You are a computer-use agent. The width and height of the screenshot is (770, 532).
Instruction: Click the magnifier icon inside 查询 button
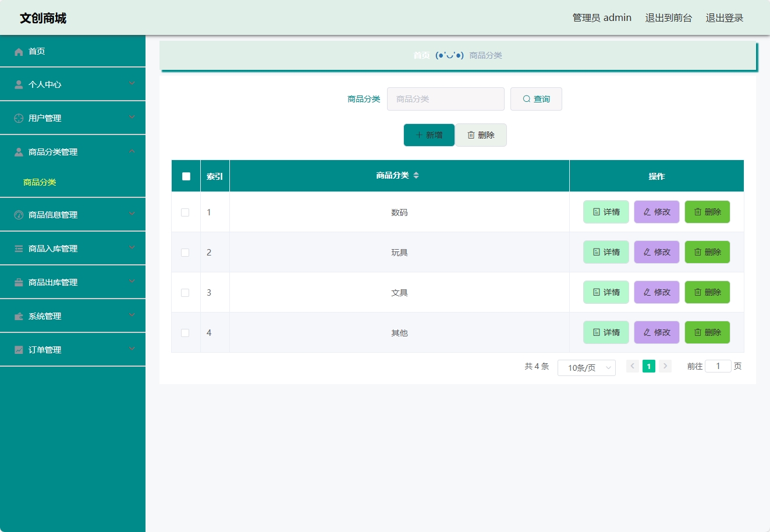click(x=526, y=99)
